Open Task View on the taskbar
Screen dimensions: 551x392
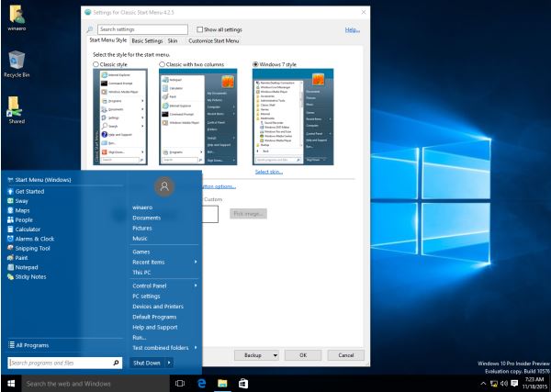tap(180, 384)
